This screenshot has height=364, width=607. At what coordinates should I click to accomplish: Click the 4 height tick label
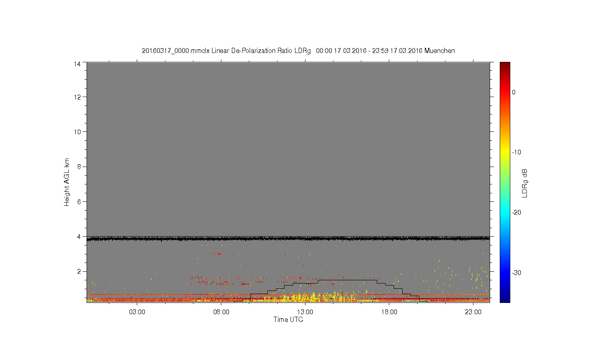coord(79,236)
